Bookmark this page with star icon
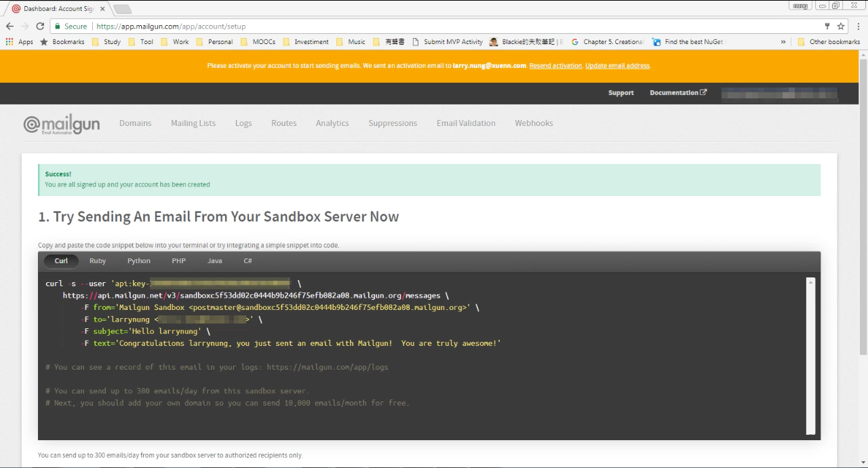The height and width of the screenshot is (468, 868). click(841, 26)
